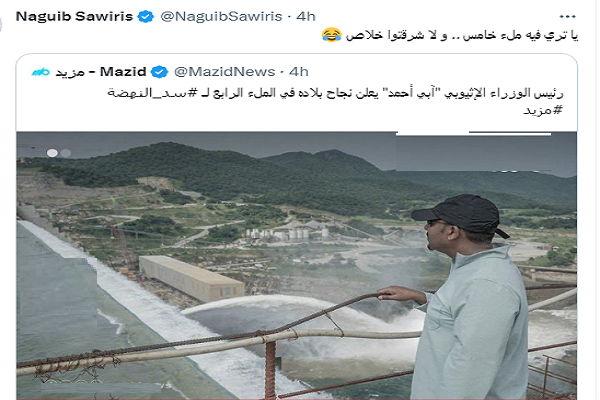Open the hashtag #مزيد
The width and height of the screenshot is (600, 400).
(x=543, y=110)
